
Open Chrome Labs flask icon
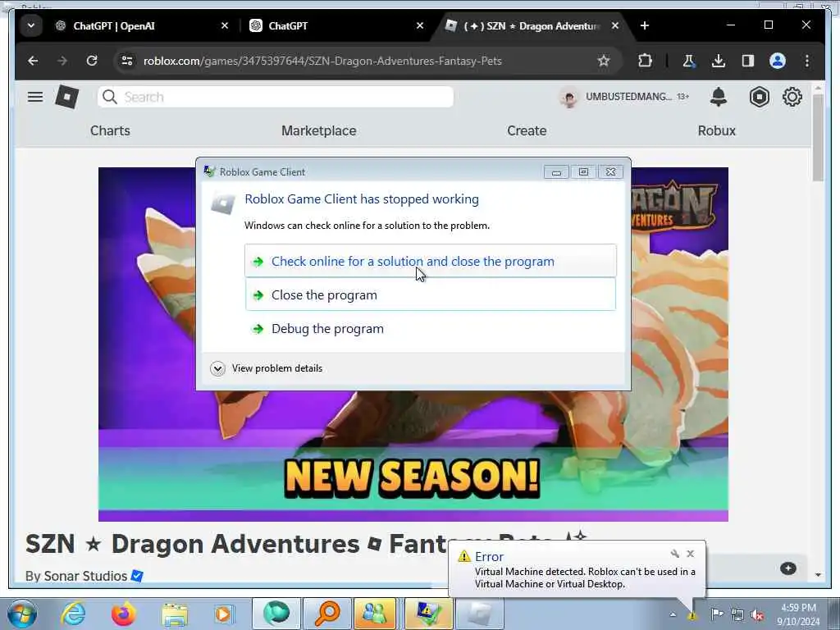point(688,61)
